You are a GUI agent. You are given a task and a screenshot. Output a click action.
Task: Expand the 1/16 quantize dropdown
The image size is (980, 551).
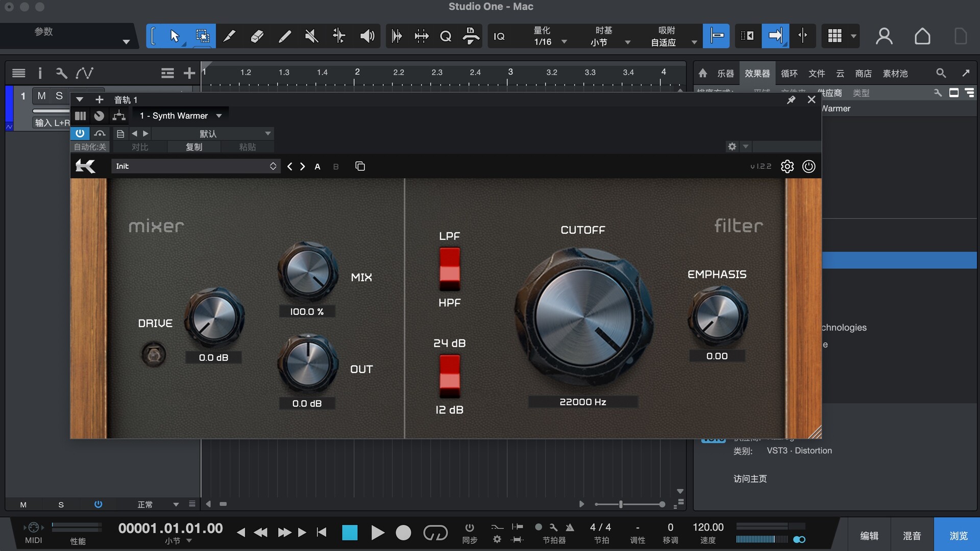click(564, 42)
